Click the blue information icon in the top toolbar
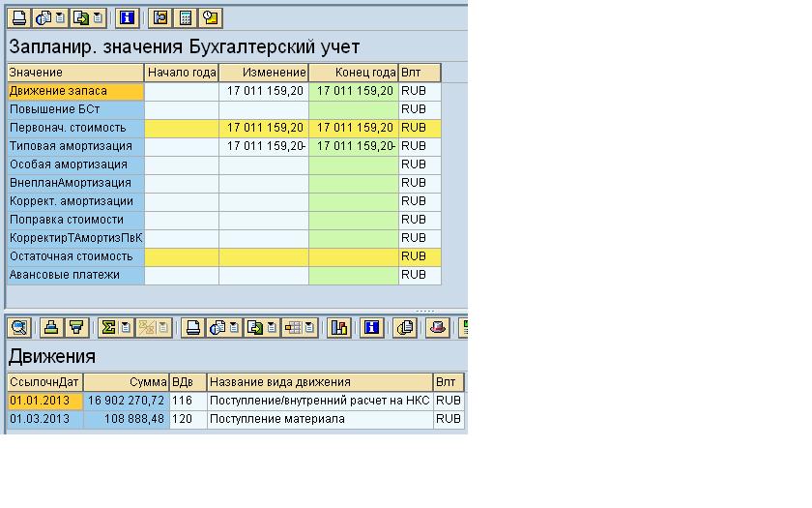Image resolution: width=812 pixels, height=508 pixels. click(126, 17)
